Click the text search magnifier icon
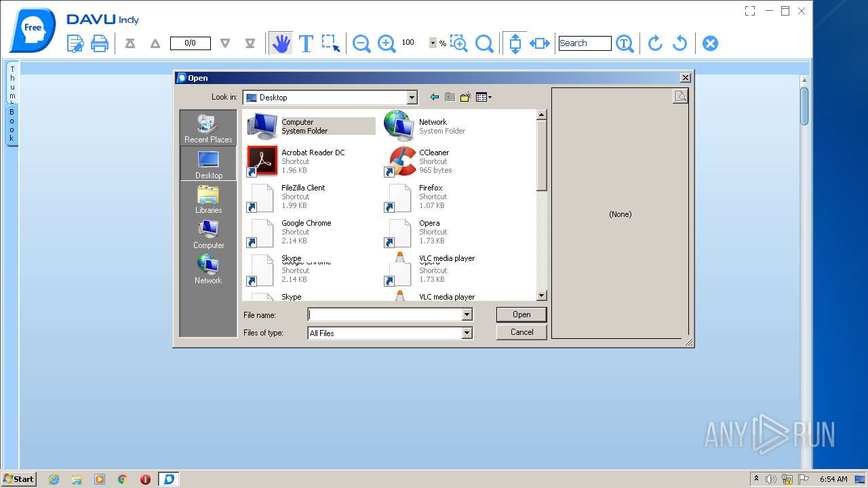 pos(625,43)
